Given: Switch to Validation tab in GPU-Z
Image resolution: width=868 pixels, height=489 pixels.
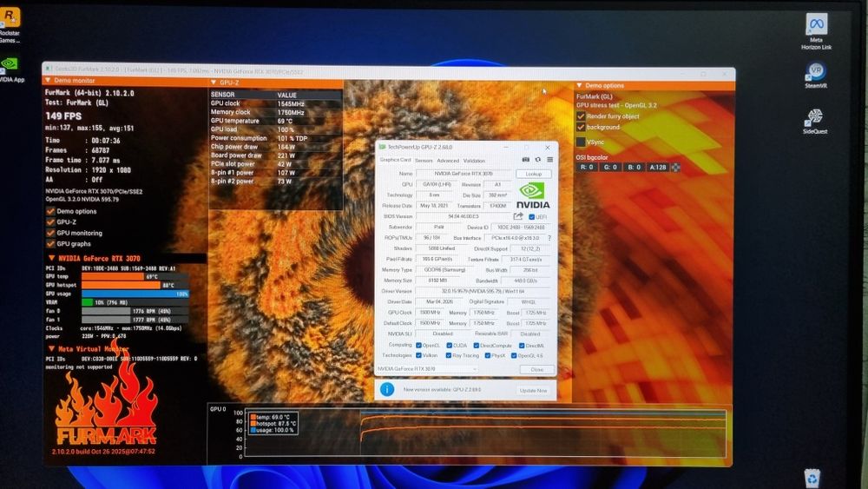Looking at the screenshot, I should coord(474,161).
